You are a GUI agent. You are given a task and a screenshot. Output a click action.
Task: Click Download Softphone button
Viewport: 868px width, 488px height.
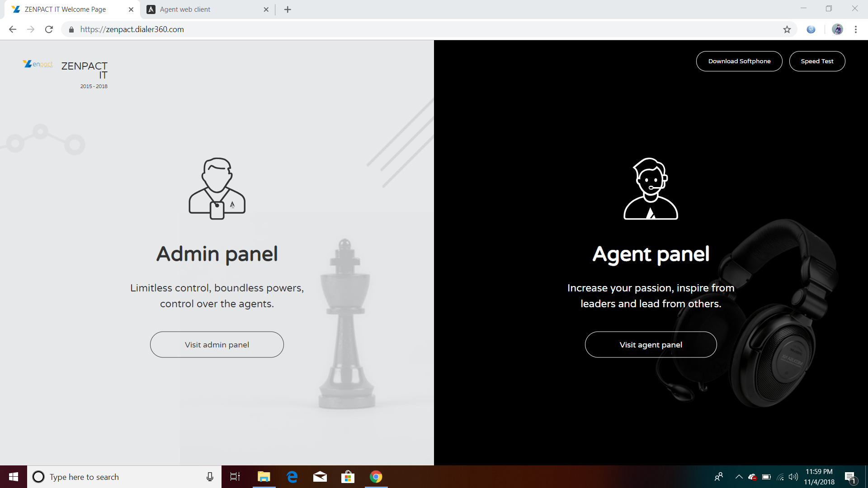click(x=739, y=61)
